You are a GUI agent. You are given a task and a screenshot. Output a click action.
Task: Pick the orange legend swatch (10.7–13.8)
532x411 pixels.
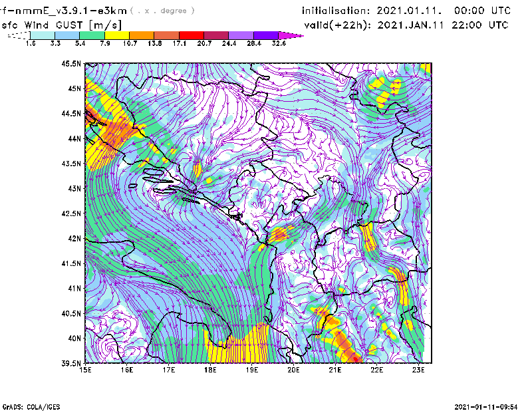click(142, 35)
